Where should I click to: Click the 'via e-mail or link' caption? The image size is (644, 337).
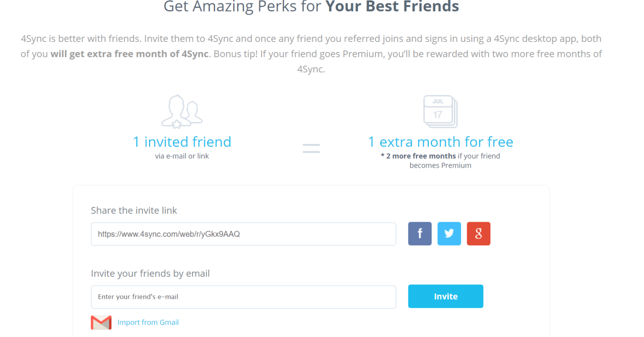coord(182,156)
